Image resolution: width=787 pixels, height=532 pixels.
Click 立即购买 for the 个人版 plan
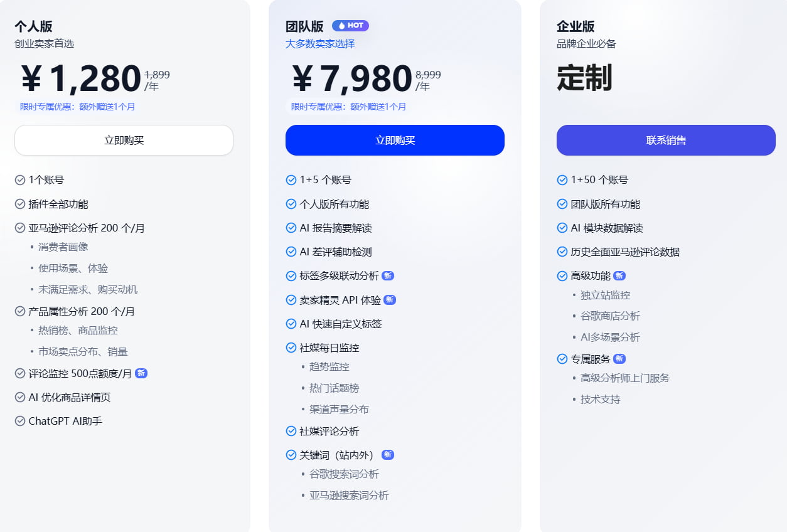point(124,140)
